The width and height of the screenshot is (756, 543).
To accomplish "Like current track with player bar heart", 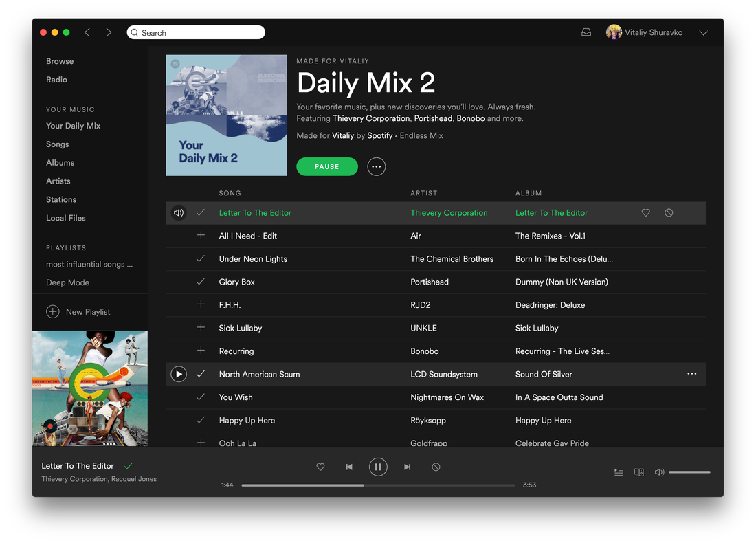I will coord(320,467).
